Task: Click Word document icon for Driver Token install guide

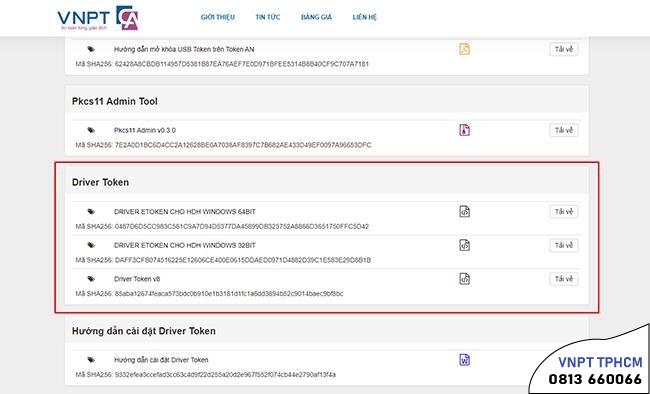Action: pyautogui.click(x=464, y=360)
